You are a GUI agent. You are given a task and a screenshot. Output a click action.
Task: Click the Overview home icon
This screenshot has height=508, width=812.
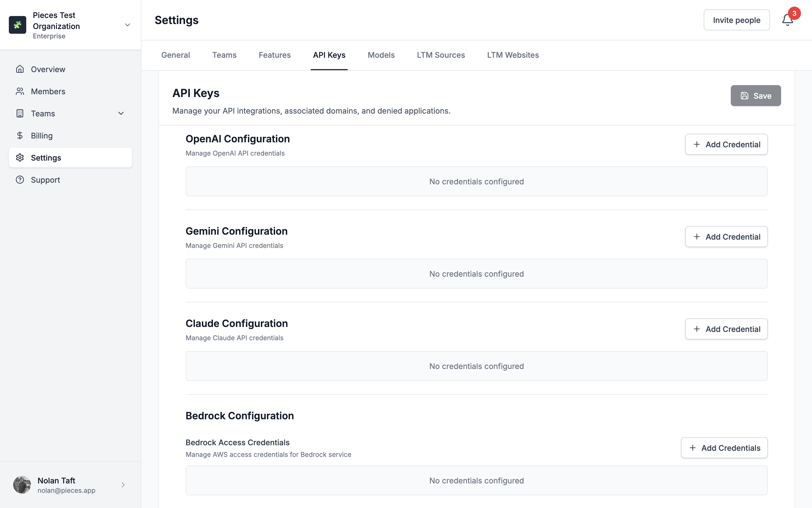(20, 69)
